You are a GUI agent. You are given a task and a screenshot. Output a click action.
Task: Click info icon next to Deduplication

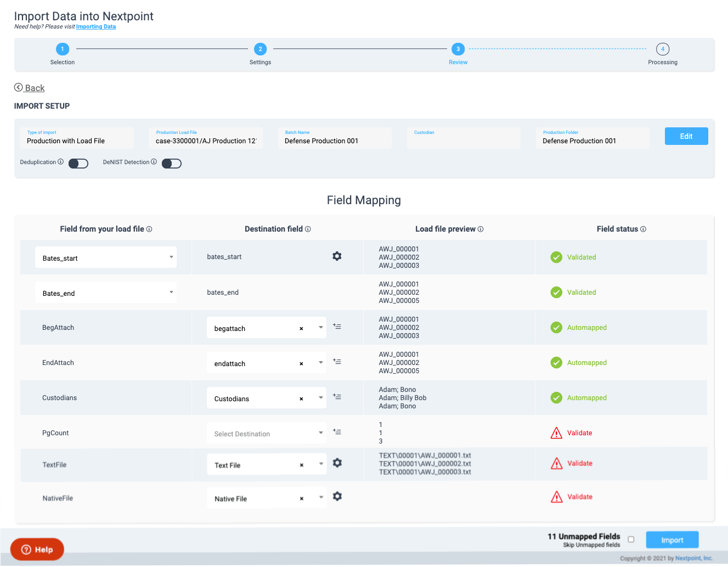click(60, 162)
